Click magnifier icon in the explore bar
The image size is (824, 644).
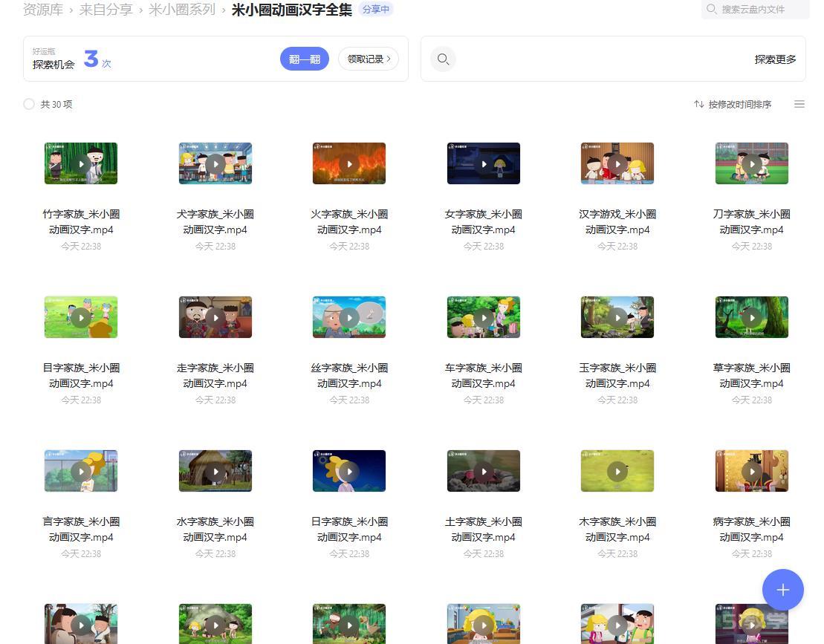tap(444, 59)
